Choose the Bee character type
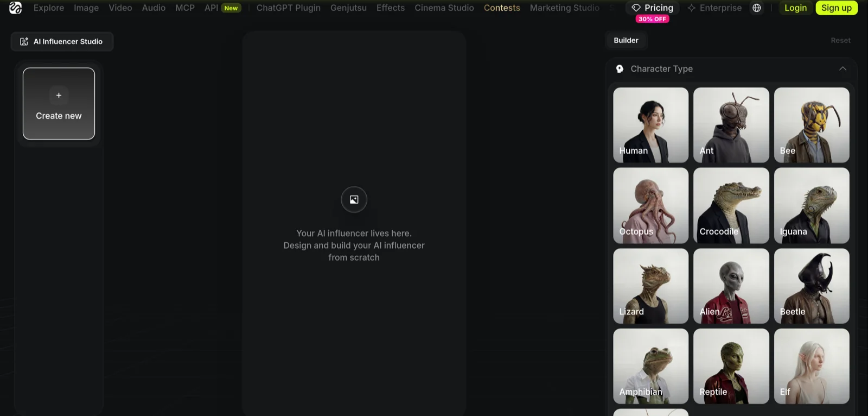868x416 pixels. click(x=812, y=125)
